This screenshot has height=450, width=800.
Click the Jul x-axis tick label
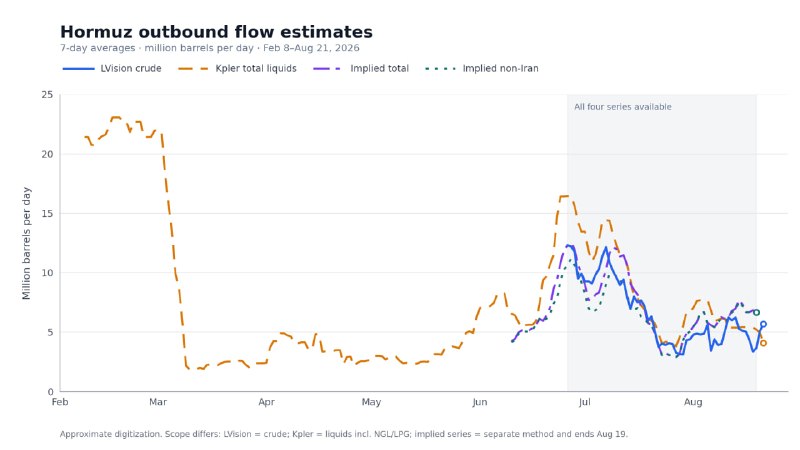tap(585, 402)
